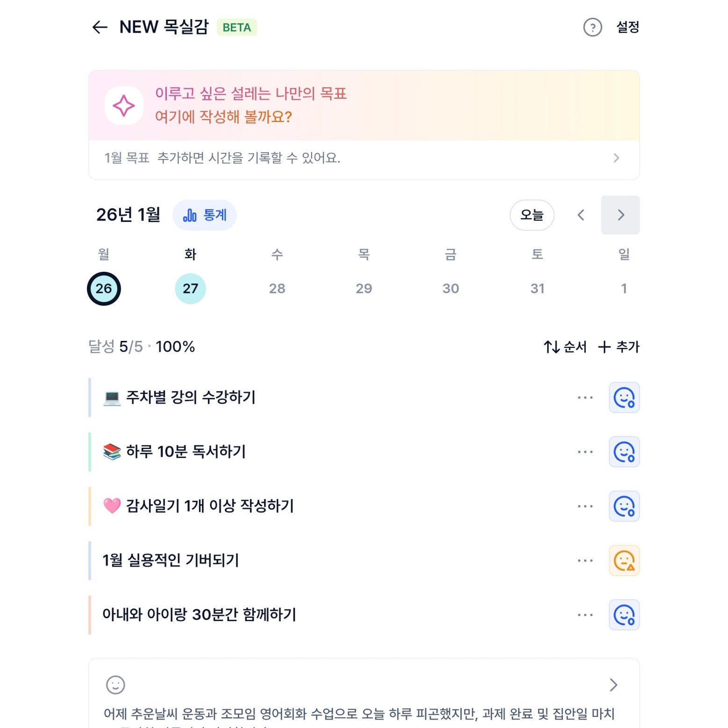Screen dimensions: 728x728
Task: Select Monday the 26th in the calendar
Action: [x=104, y=289]
